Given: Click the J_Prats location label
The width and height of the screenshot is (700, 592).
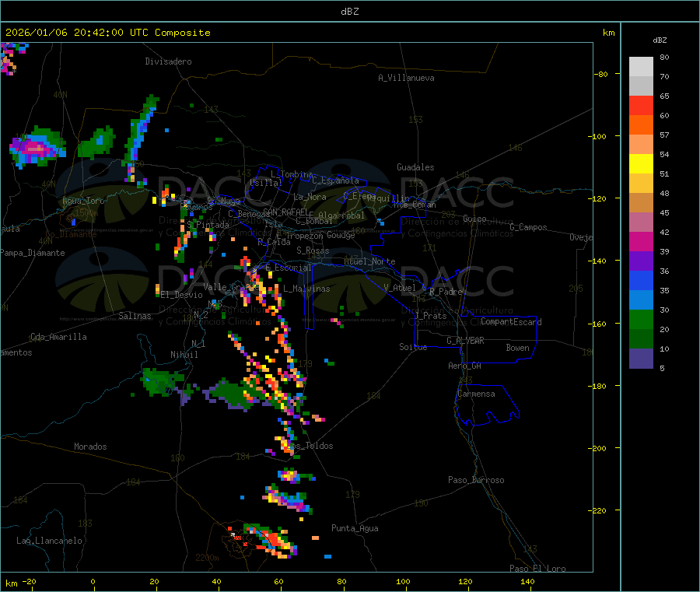Looking at the screenshot, I should click(x=430, y=316).
